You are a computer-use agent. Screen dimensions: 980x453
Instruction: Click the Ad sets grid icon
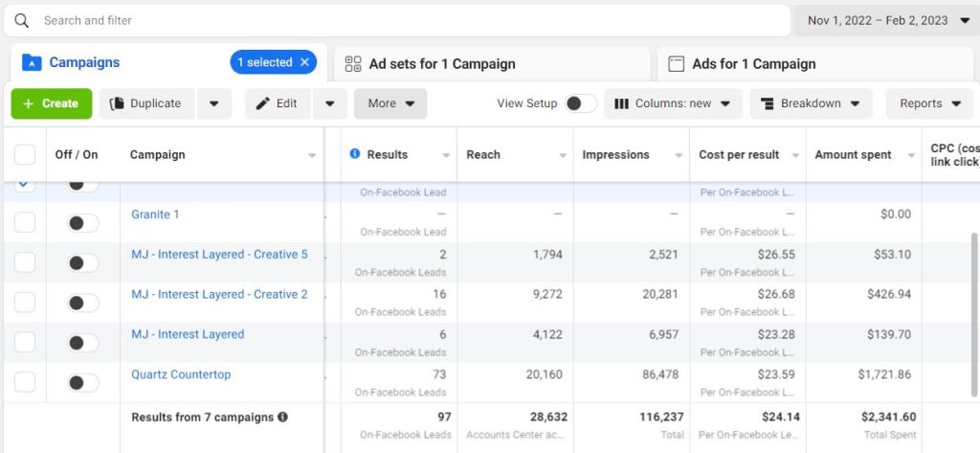[x=352, y=64]
